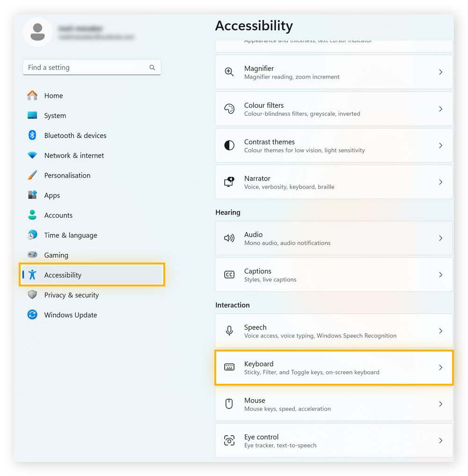The width and height of the screenshot is (468, 476).
Task: Click the Narrator icon
Action: tap(229, 182)
